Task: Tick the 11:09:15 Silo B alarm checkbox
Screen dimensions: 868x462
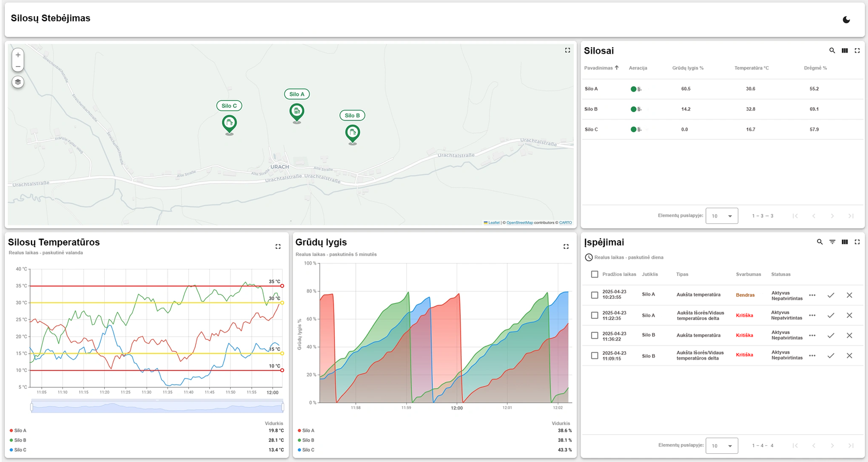Action: click(595, 356)
